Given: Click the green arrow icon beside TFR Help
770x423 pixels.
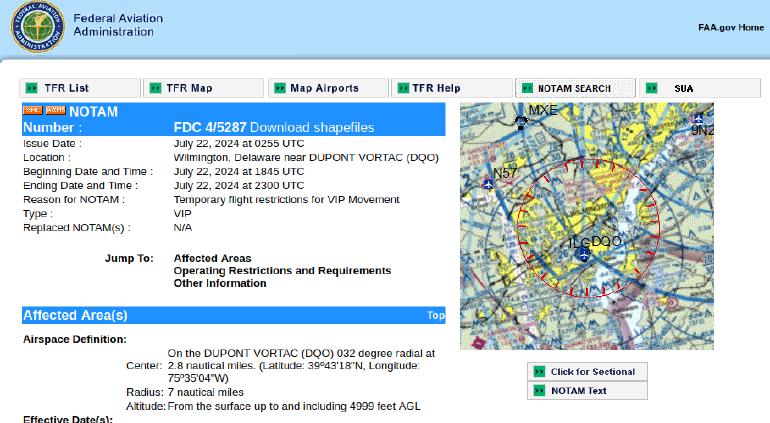Looking at the screenshot, I should point(403,88).
